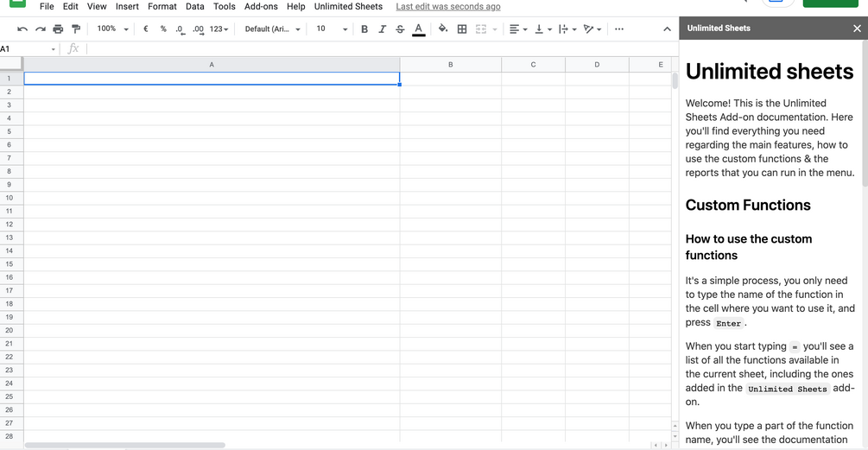
Task: Click into the formula bar
Action: (x=382, y=48)
